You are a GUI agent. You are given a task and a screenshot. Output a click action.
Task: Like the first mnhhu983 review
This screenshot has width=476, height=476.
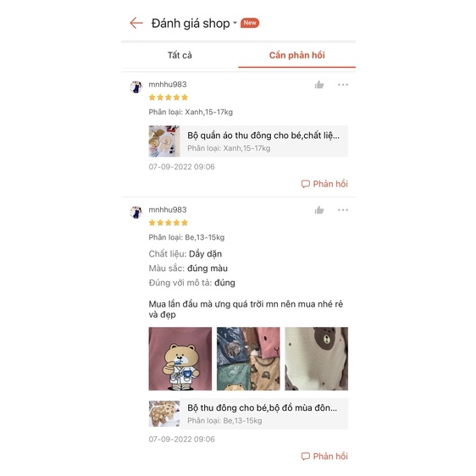click(x=319, y=85)
